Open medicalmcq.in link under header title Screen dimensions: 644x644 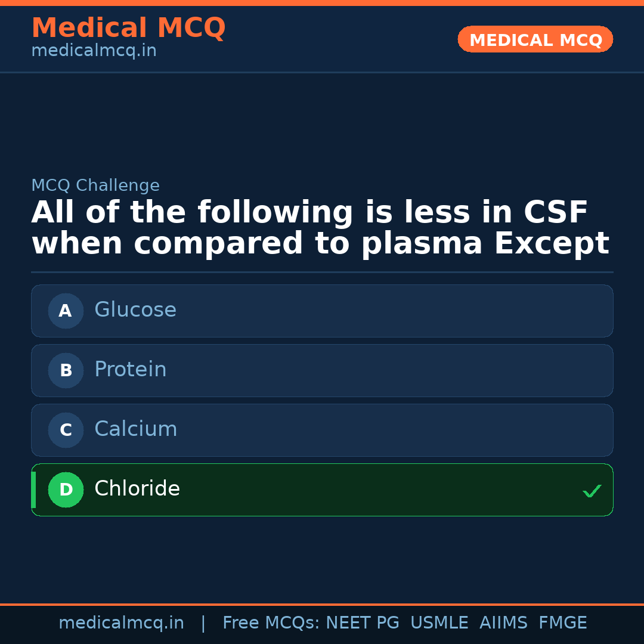coord(94,51)
